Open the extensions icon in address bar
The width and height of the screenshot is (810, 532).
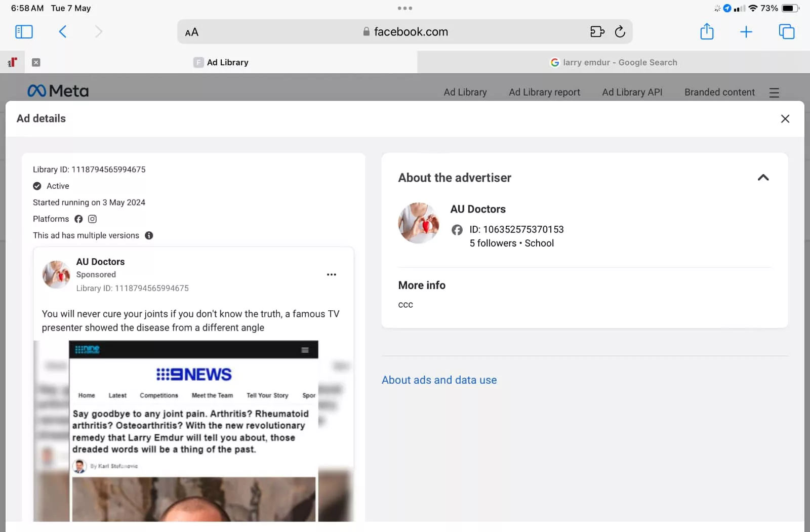[597, 32]
